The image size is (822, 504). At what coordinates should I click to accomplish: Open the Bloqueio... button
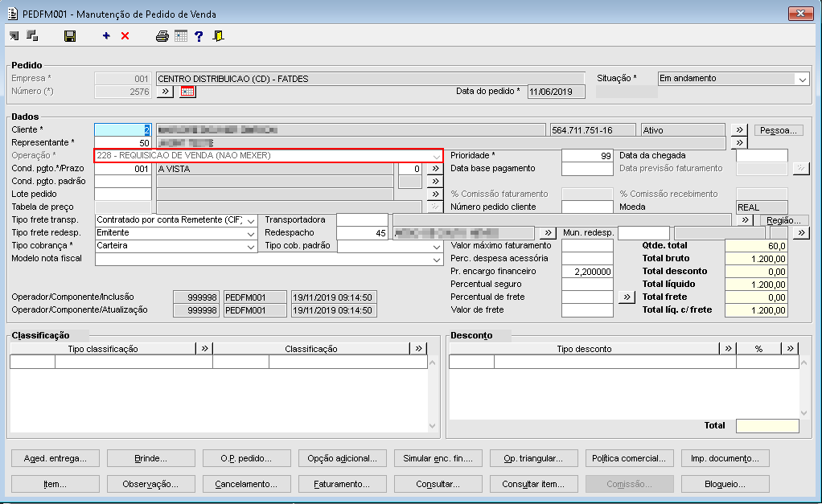tap(725, 484)
